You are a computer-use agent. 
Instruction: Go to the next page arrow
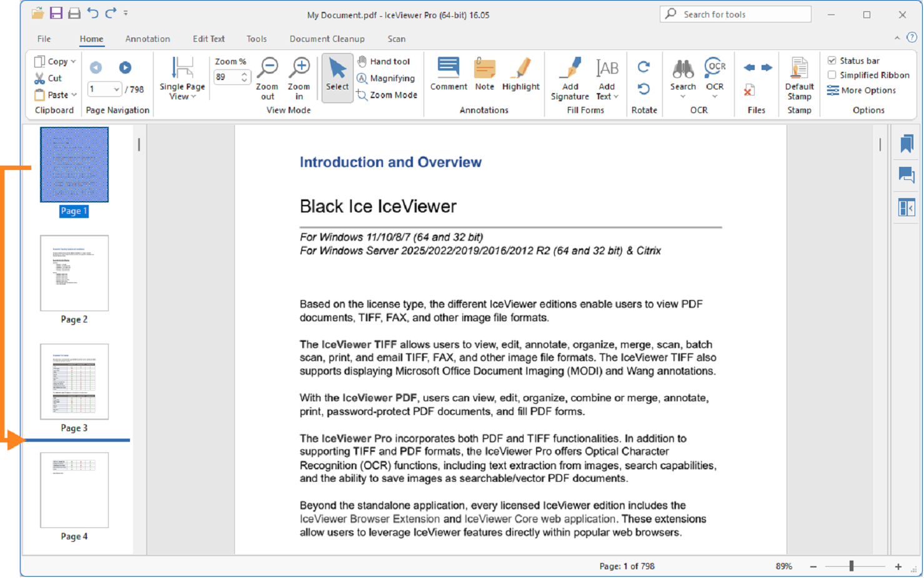click(x=125, y=67)
